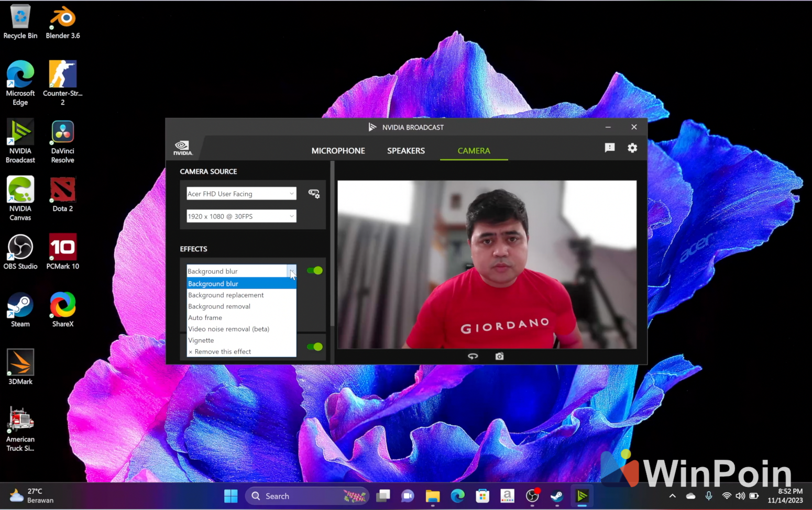This screenshot has width=812, height=510.
Task: Choose Background removal effect
Action: click(242, 306)
